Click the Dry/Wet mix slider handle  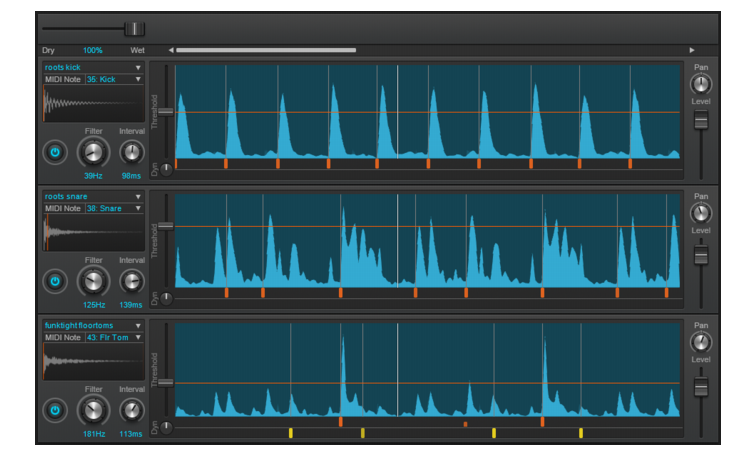pyautogui.click(x=134, y=29)
